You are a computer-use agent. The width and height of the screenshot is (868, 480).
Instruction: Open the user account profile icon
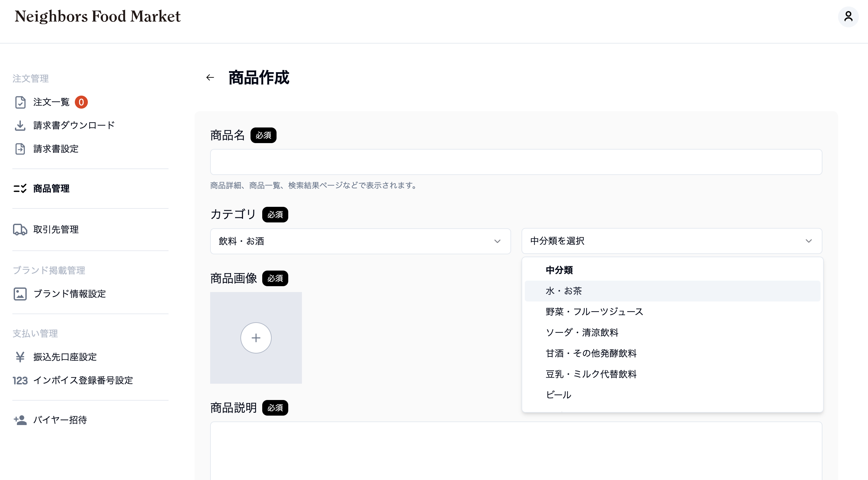(848, 16)
